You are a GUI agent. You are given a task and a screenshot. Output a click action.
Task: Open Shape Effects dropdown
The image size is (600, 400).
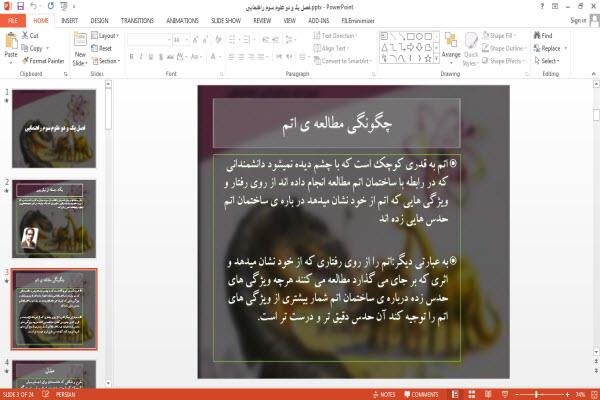click(x=503, y=61)
